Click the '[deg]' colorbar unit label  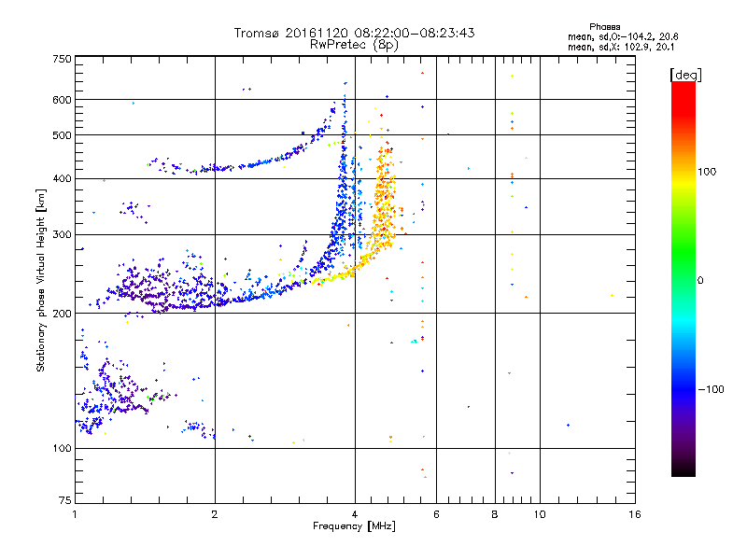point(685,75)
